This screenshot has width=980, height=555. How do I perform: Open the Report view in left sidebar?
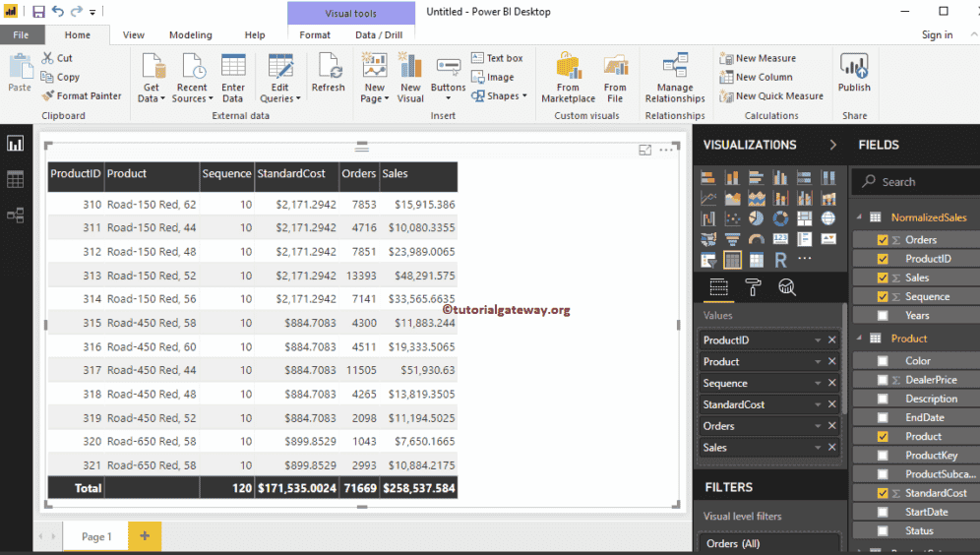point(15,144)
